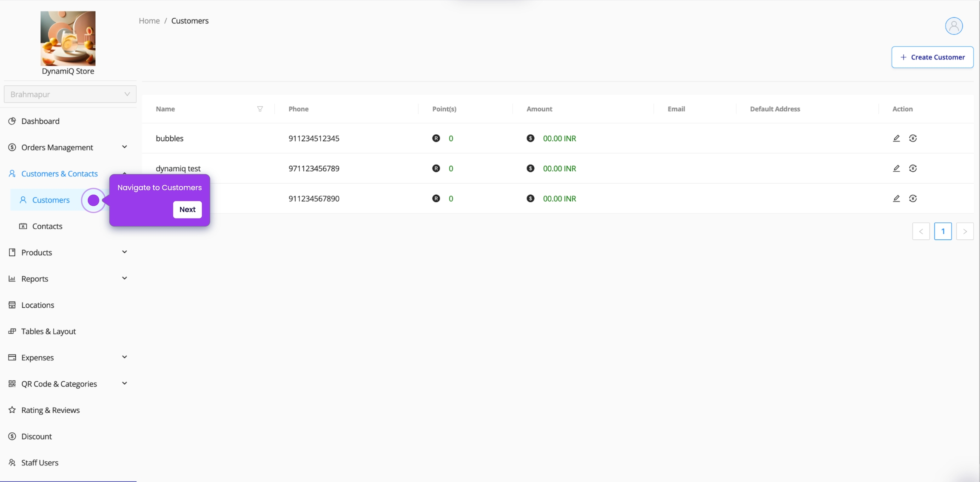Open the Brahmapur location dropdown

(70, 94)
